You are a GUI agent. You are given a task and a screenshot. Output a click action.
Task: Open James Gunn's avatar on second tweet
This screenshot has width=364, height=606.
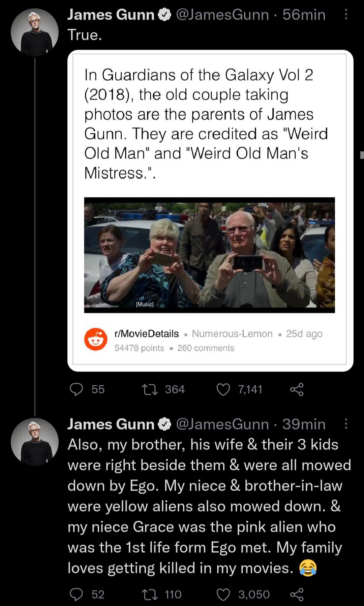click(34, 442)
